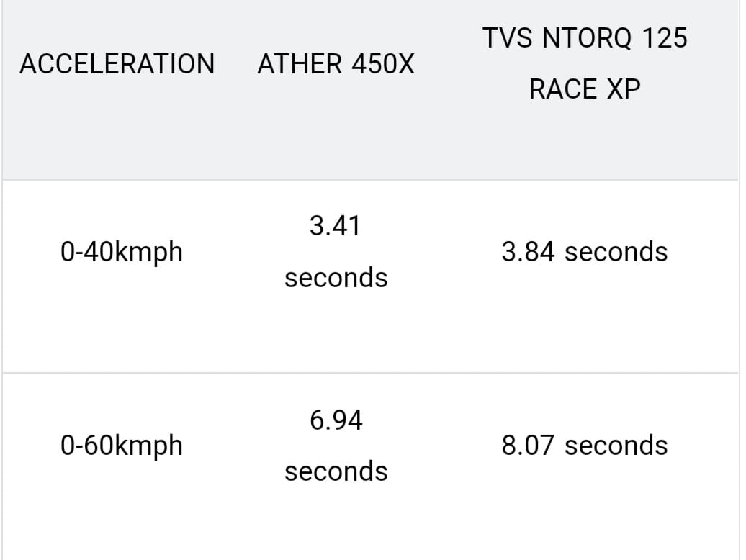Click the 450X text in header

pos(382,64)
